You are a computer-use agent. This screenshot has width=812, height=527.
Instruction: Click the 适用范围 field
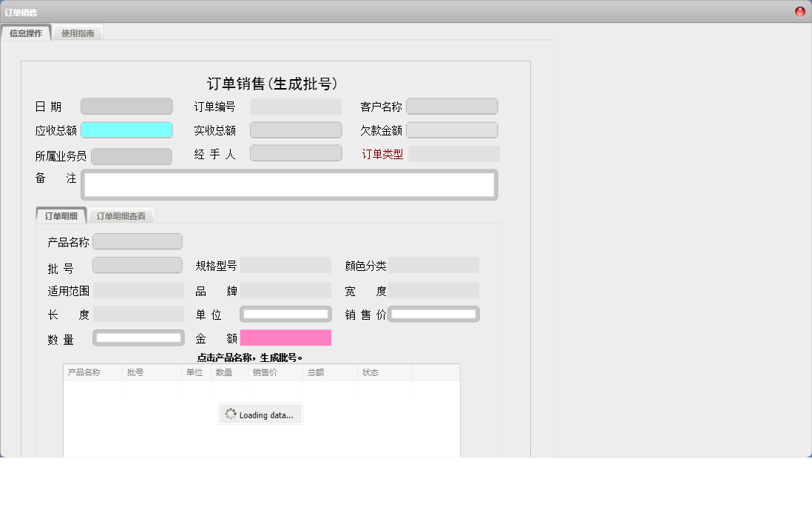(139, 290)
